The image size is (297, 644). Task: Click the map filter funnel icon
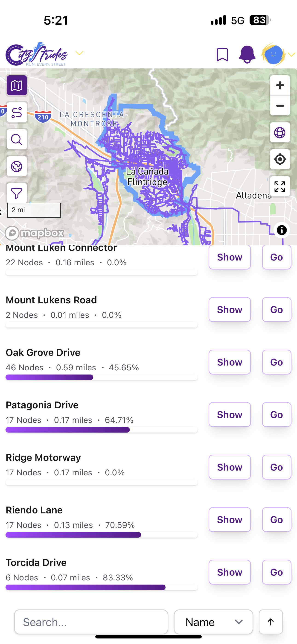pos(17,193)
